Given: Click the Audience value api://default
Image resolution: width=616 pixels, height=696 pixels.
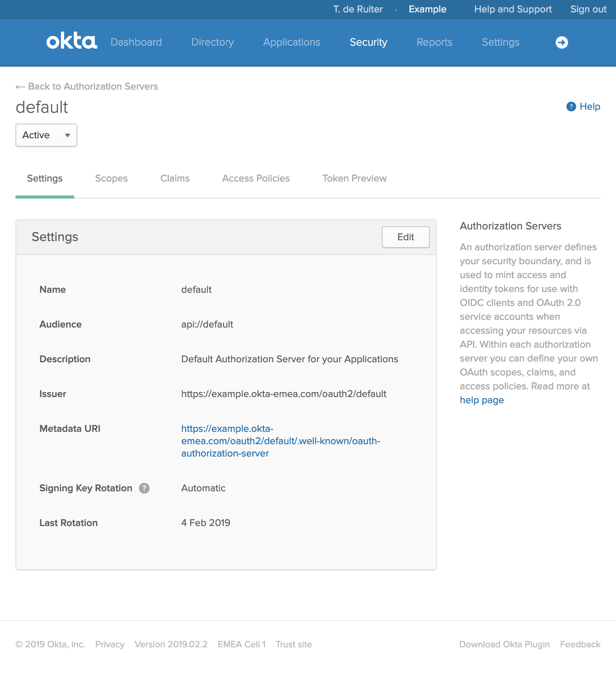Looking at the screenshot, I should [x=207, y=324].
